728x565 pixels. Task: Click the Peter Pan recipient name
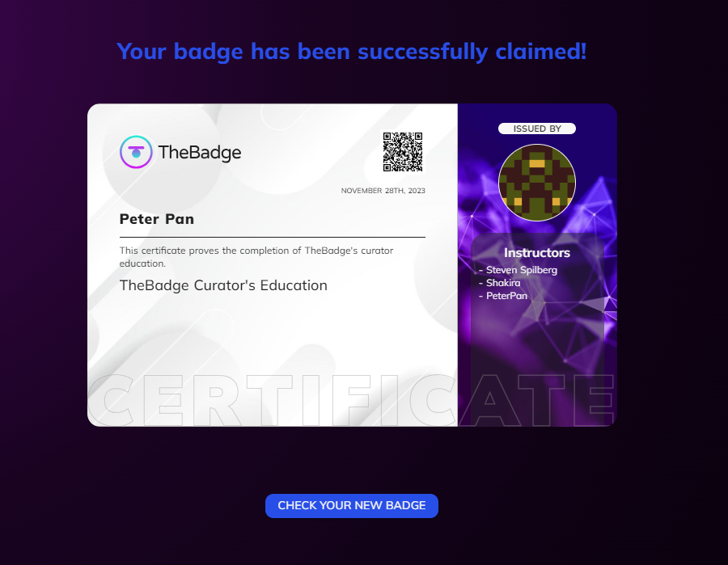(x=156, y=219)
